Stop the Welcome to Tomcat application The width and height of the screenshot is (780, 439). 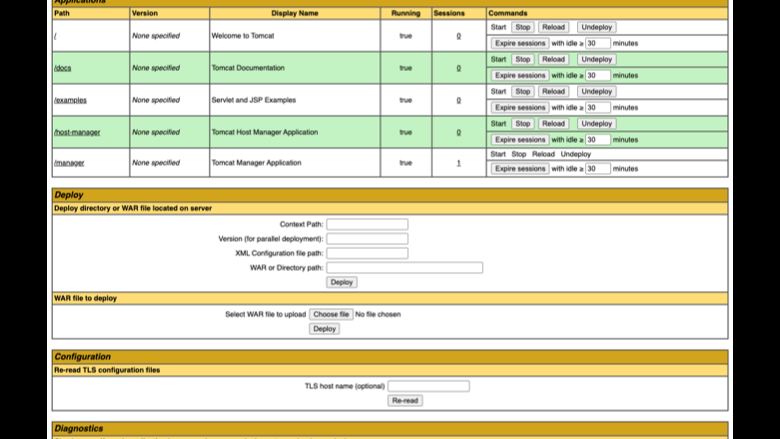point(522,27)
